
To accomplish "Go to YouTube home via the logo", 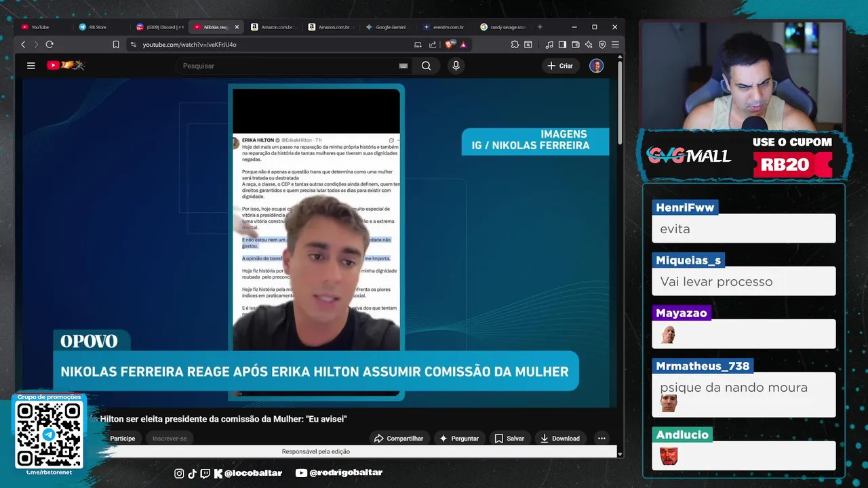I will 65,65.
